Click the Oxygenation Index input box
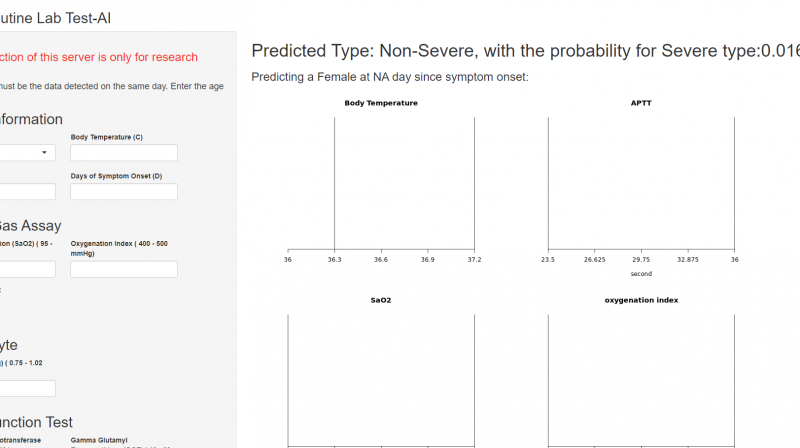Screen dimensions: 800x448 pyautogui.click(x=124, y=269)
